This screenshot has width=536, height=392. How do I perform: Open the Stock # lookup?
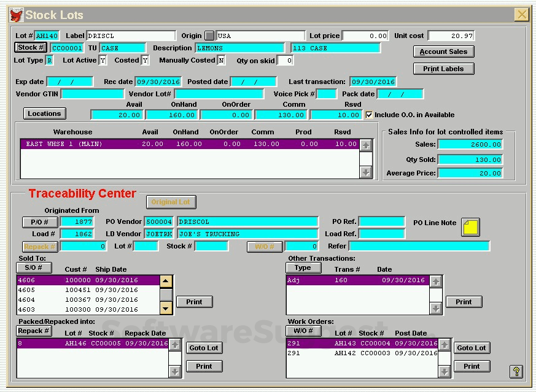tap(30, 47)
